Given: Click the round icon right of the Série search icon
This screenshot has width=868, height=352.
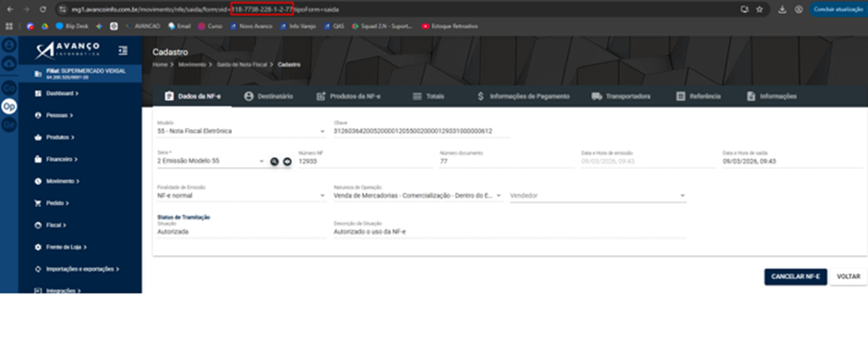Looking at the screenshot, I should pos(287,162).
